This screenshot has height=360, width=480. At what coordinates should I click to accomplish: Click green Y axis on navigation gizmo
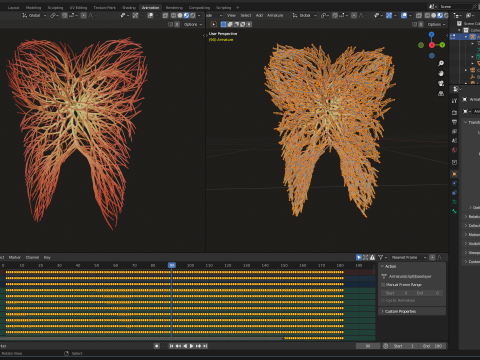tap(442, 45)
